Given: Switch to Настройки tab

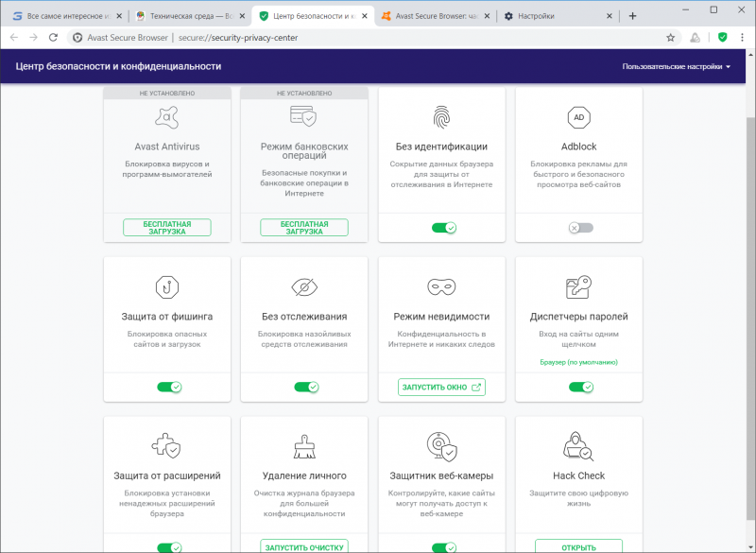Looking at the screenshot, I should tap(557, 16).
